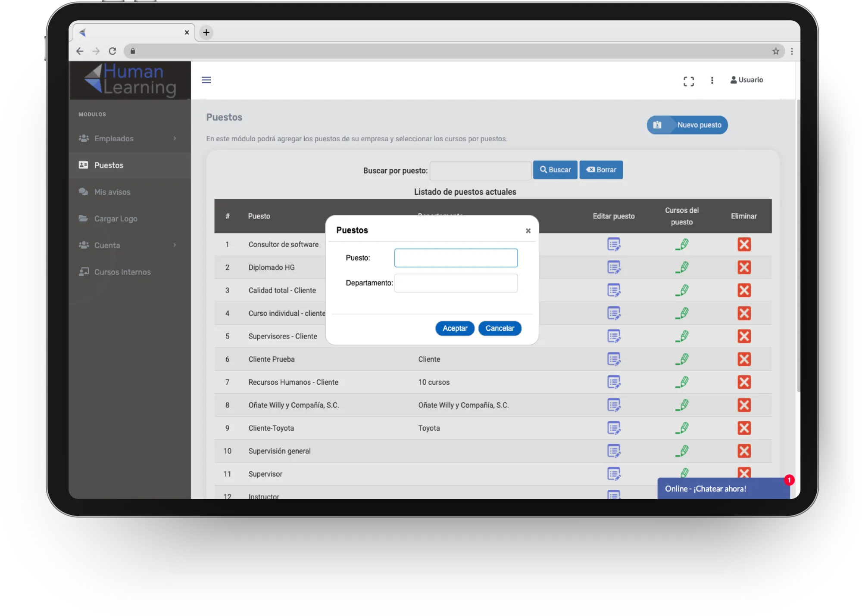Screen dimensions: 862x616
Task: Open the Usuario account dropdown
Action: click(x=746, y=80)
